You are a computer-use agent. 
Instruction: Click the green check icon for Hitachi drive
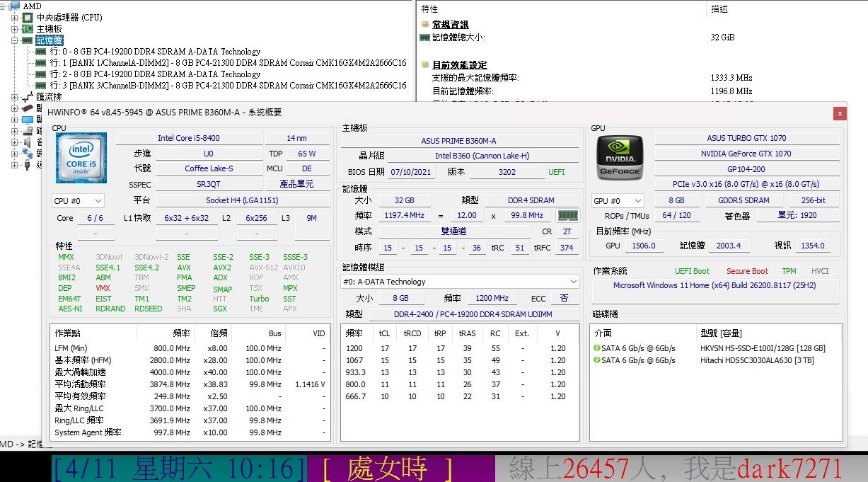(x=596, y=360)
